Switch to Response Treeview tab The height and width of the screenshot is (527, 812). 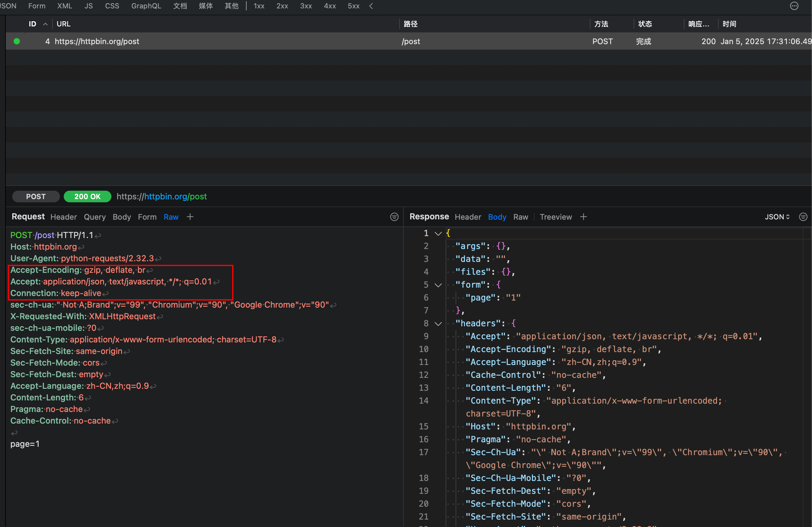(x=555, y=217)
